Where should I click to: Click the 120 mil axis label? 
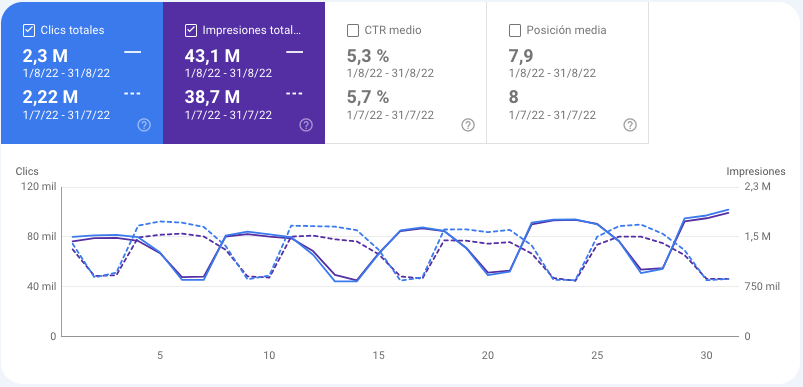pyautogui.click(x=38, y=186)
